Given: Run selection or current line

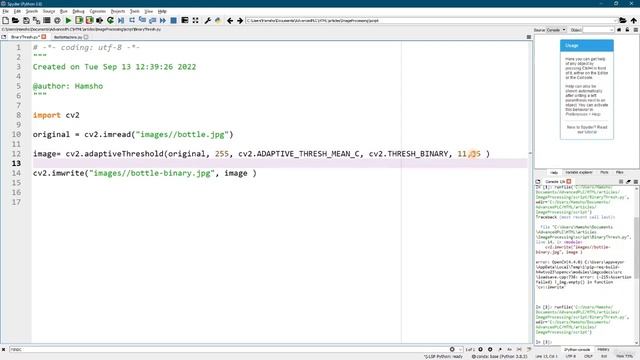Looking at the screenshot, I should click(x=100, y=20).
